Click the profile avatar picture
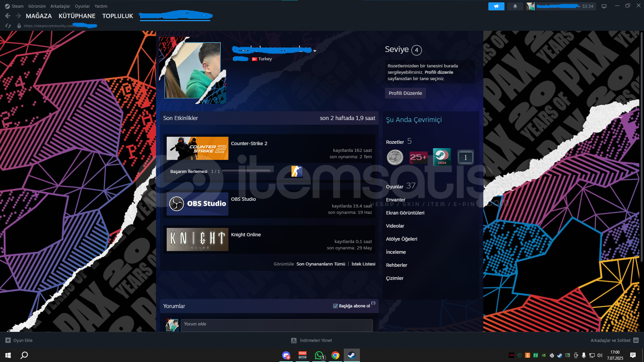Image resolution: width=644 pixels, height=362 pixels. pos(193,70)
